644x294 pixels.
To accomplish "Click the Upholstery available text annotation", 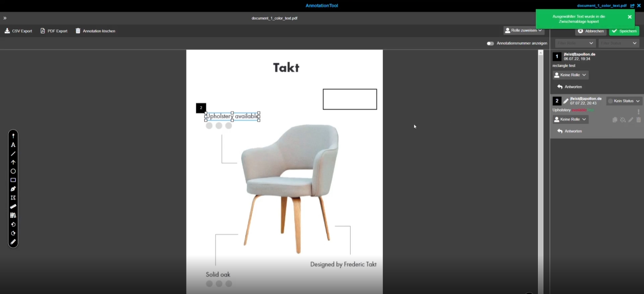I will point(232,116).
